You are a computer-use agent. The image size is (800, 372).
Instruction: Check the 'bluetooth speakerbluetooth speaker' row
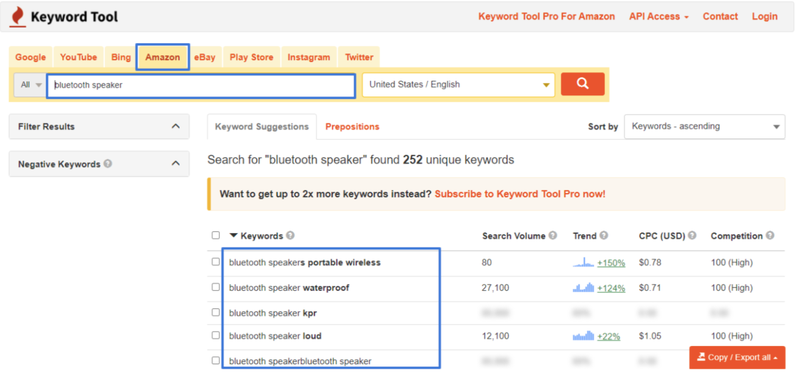(x=216, y=360)
